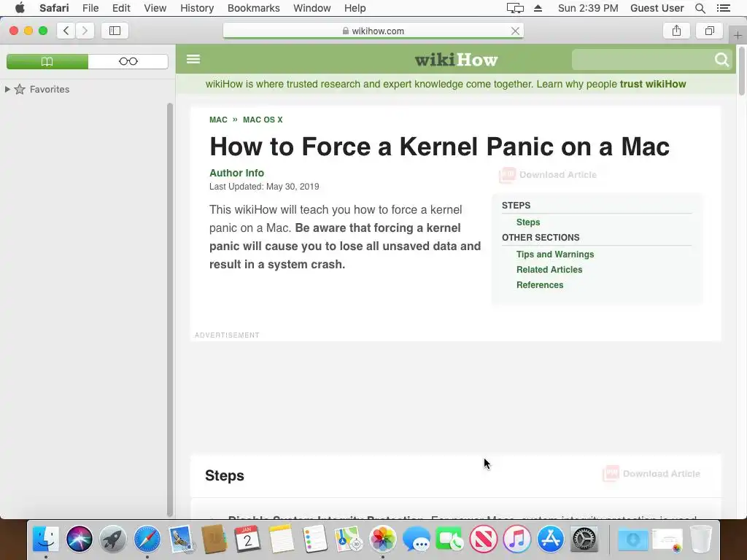
Task: Open Reminders icon in Dock
Action: (x=315, y=539)
